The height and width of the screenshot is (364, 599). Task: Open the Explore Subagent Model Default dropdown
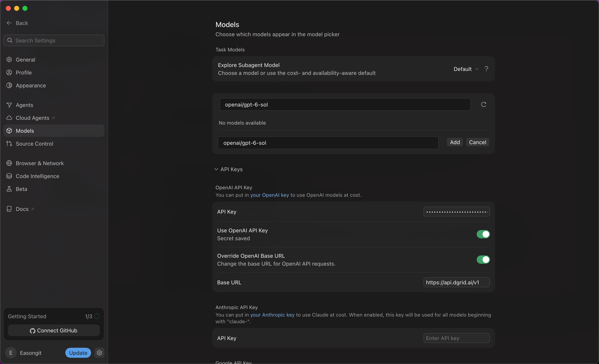click(x=466, y=69)
